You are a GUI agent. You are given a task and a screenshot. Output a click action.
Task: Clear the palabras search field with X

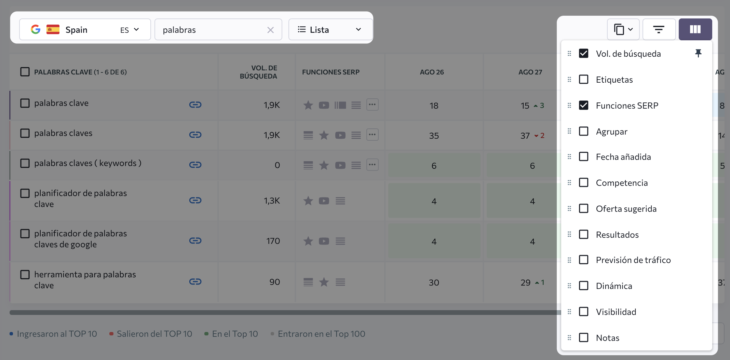tap(270, 30)
